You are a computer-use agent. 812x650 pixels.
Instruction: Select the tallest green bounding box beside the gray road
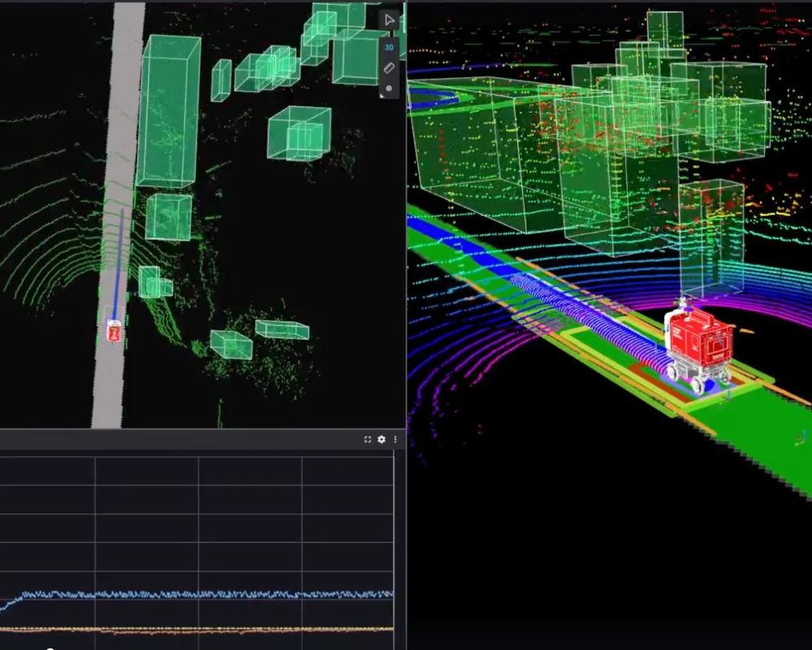[170, 112]
